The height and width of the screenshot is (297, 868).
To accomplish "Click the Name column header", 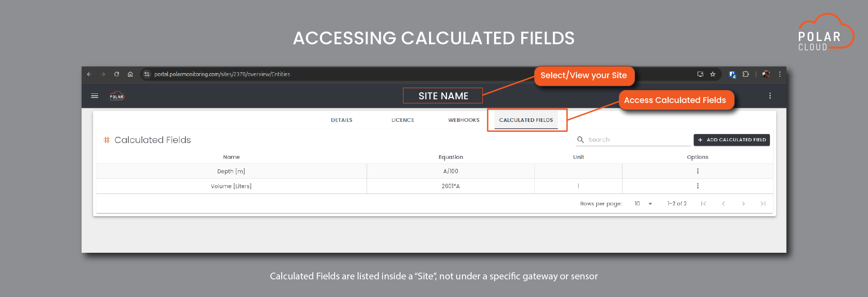I will pos(231,157).
